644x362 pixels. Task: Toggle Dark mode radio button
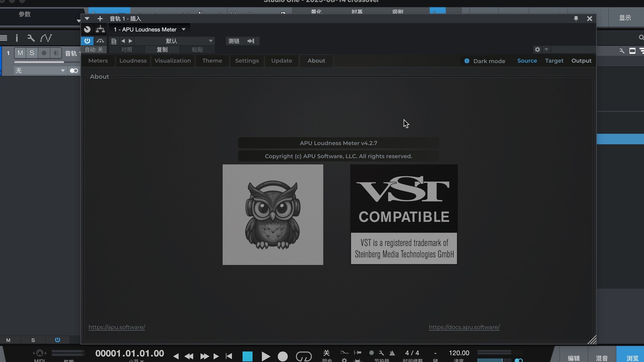pyautogui.click(x=467, y=61)
